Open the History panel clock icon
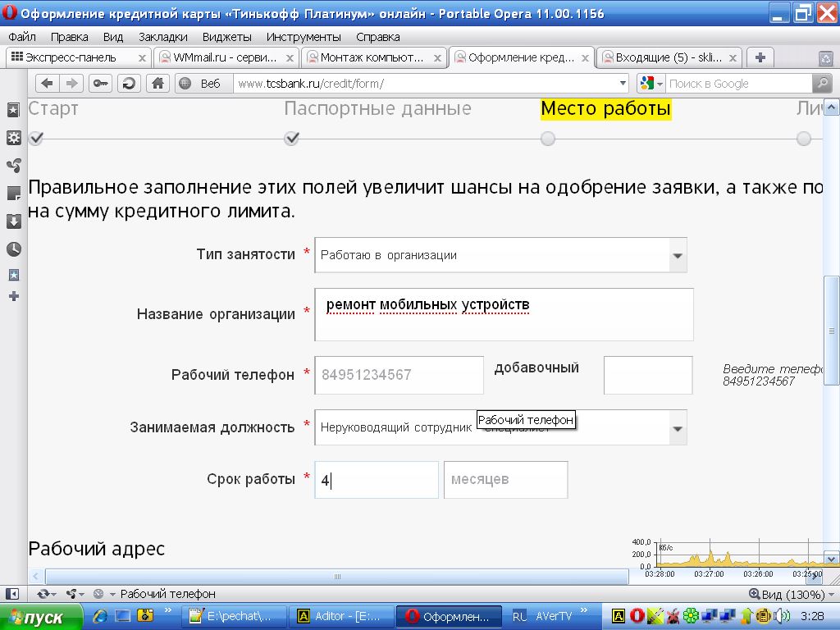The height and width of the screenshot is (630, 840). click(13, 249)
